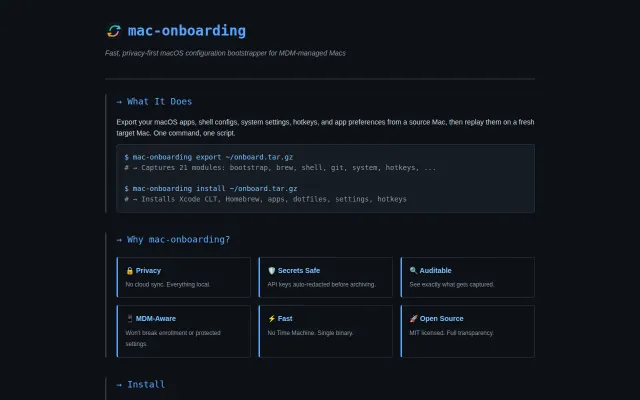Select the 'What It Does' heading
The height and width of the screenshot is (400, 640).
pyautogui.click(x=154, y=102)
